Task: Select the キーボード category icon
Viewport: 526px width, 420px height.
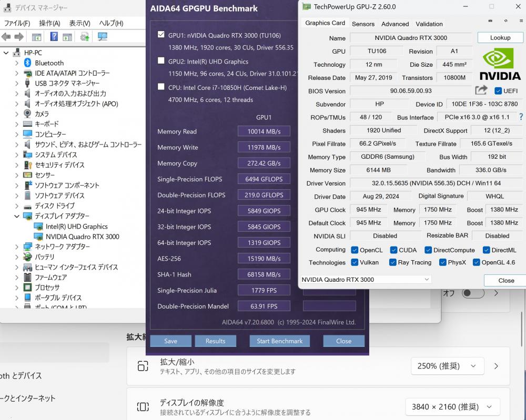Action: [27, 124]
